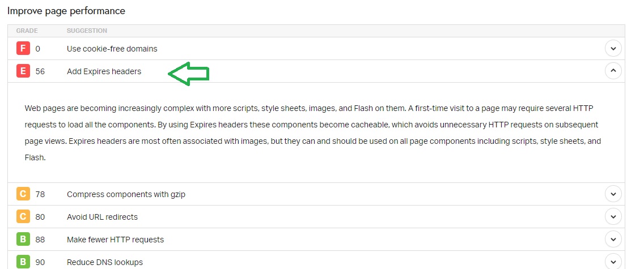Click the score 56 next to grade E

[x=40, y=71]
